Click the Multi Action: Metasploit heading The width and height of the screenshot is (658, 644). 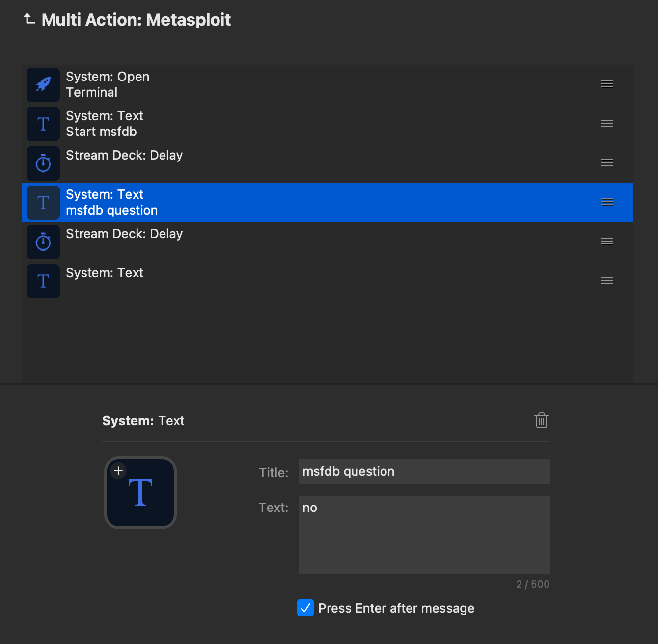[136, 20]
